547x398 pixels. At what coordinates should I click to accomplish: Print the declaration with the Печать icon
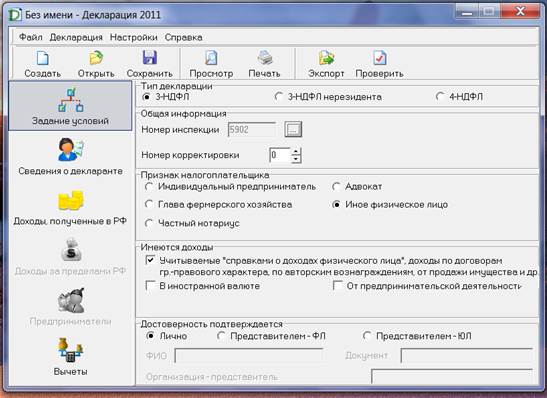tap(265, 58)
